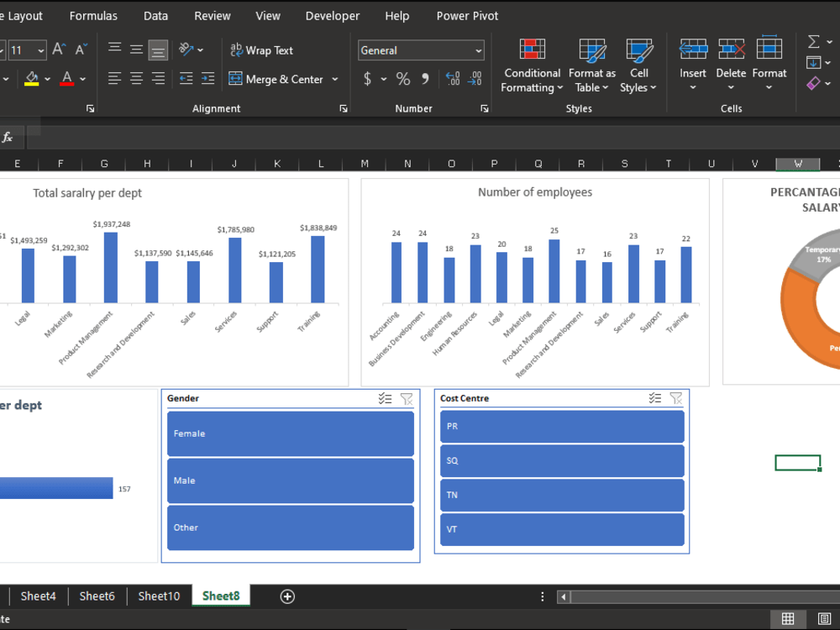Increase font size with the larger A icon
Image resolution: width=840 pixels, height=630 pixels.
click(59, 50)
